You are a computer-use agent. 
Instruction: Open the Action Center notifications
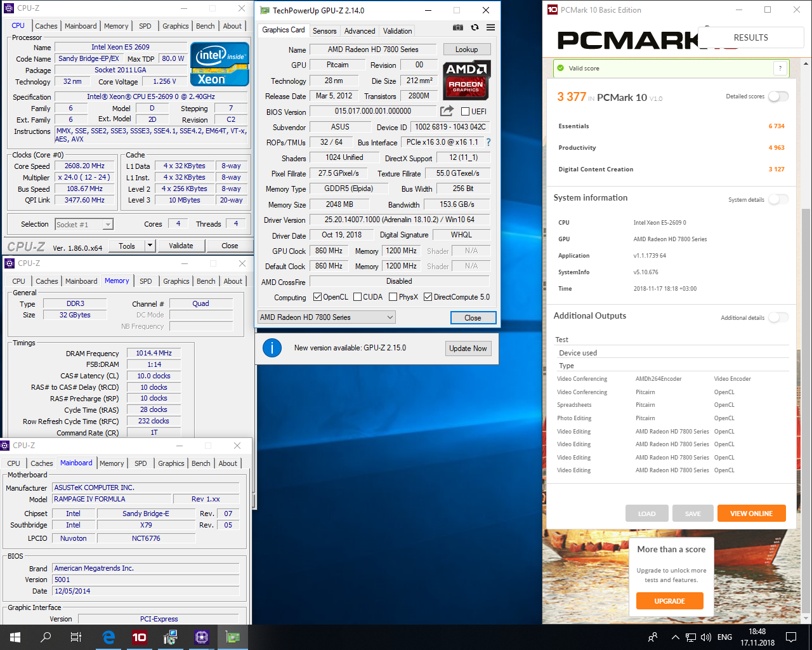pyautogui.click(x=791, y=637)
